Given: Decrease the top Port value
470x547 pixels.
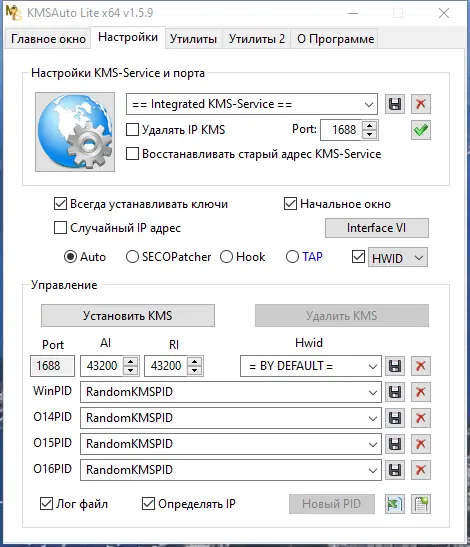Looking at the screenshot, I should click(x=370, y=134).
